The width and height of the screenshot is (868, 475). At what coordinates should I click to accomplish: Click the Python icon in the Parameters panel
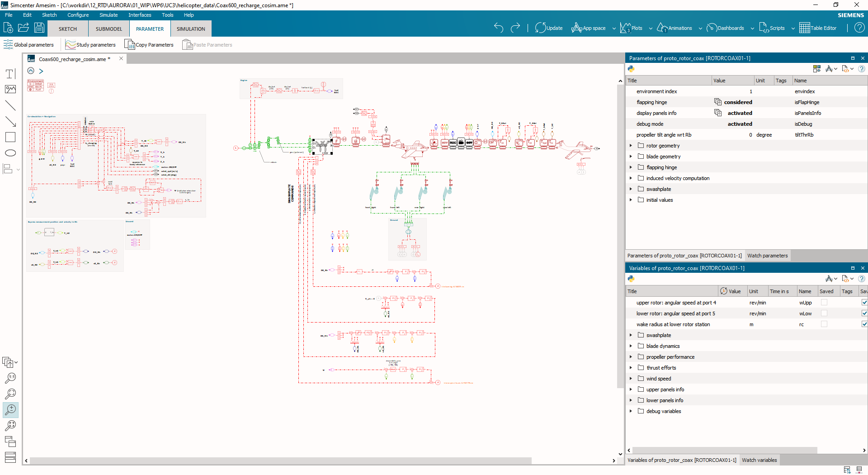pos(631,69)
